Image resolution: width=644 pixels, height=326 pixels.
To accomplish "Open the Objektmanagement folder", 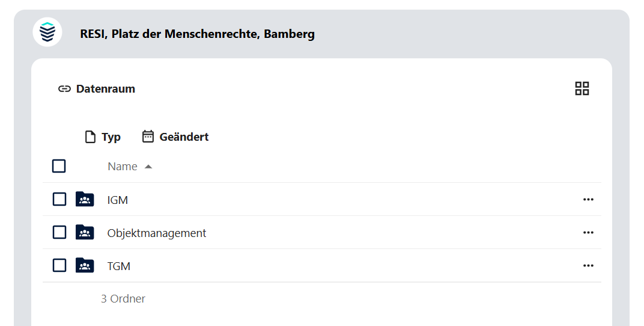I will 157,233.
